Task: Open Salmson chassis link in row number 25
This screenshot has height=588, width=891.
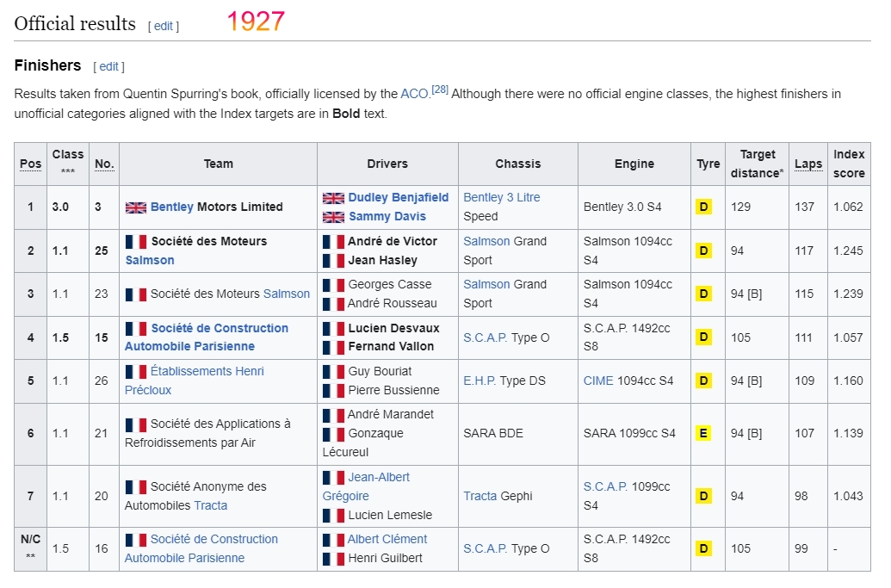Action: pos(486,241)
